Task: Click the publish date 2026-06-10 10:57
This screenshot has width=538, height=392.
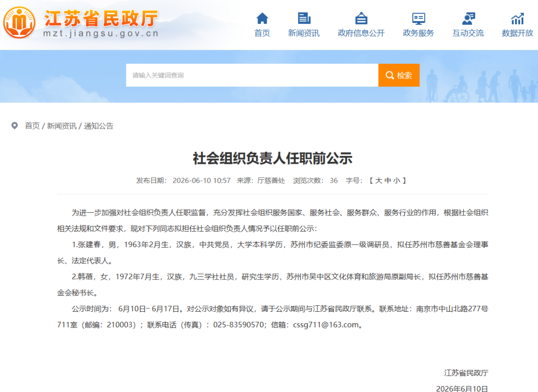Action: (x=201, y=180)
